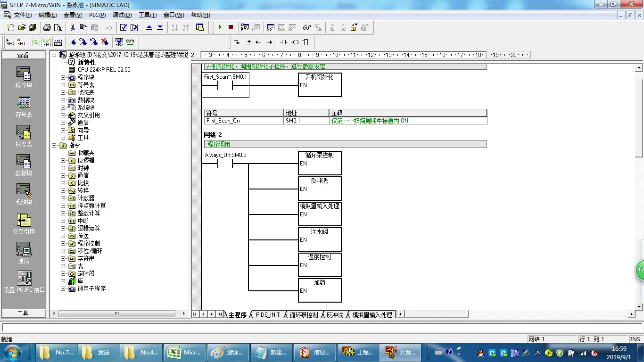Click the 网络 2 network title
This screenshot has height=362, width=644.
point(213,135)
